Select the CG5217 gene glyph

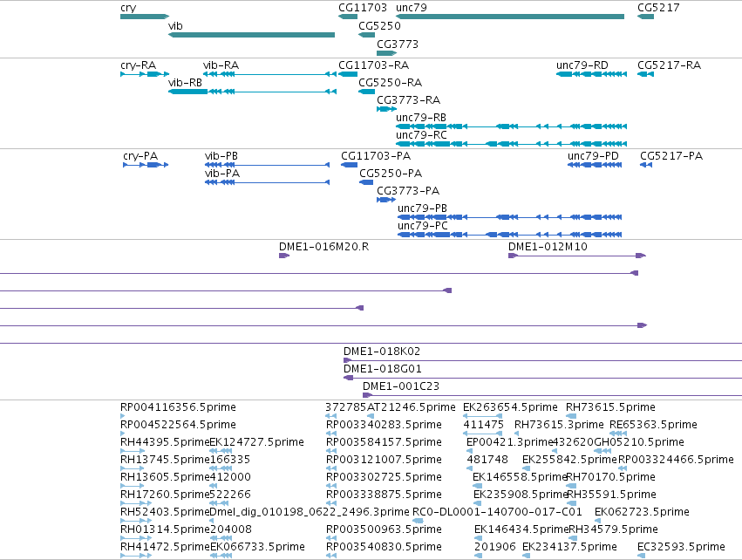click(x=645, y=17)
